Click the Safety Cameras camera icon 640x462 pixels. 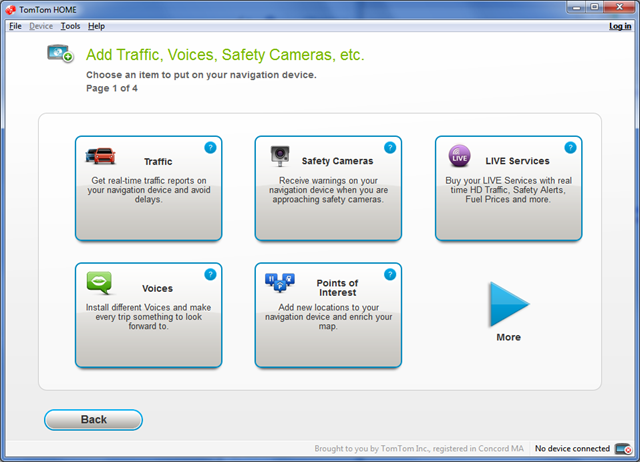tap(280, 156)
